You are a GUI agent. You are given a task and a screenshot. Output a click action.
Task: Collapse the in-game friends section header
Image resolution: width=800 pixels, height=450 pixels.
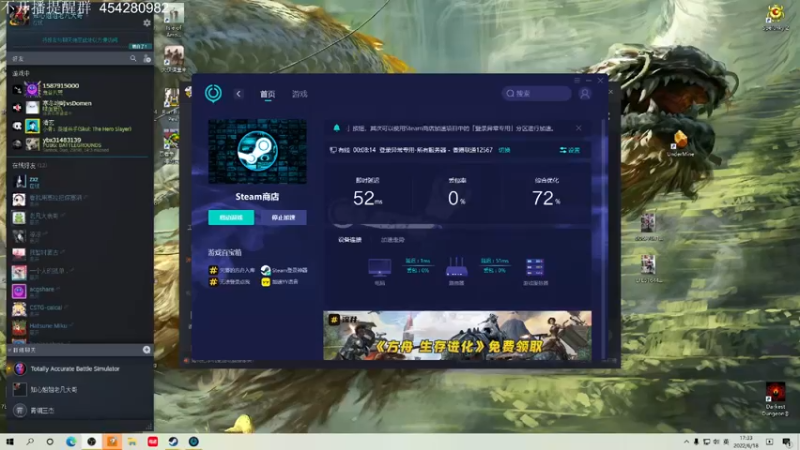(x=21, y=73)
